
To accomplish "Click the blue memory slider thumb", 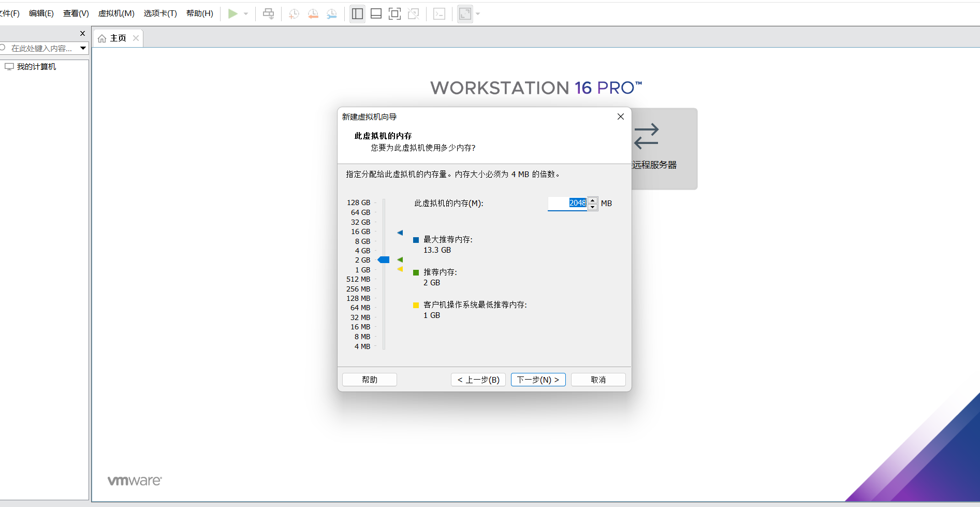I will (x=384, y=260).
